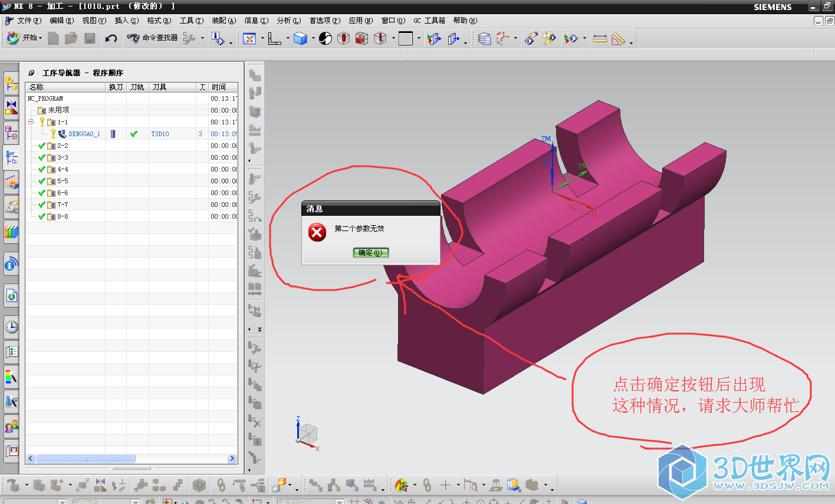
Task: Click the Measure angle triangle icon
Action: click(618, 38)
